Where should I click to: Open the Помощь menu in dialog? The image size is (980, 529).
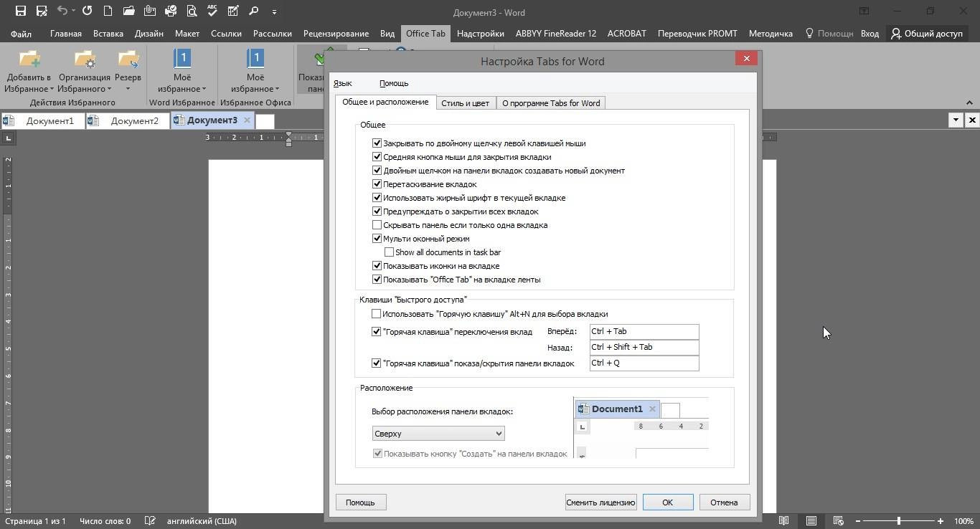point(394,83)
